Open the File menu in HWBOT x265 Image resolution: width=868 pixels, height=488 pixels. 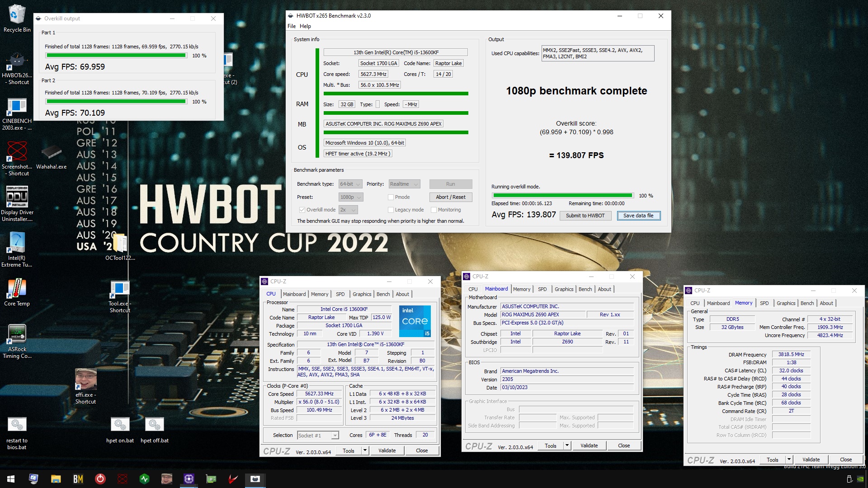coord(292,26)
